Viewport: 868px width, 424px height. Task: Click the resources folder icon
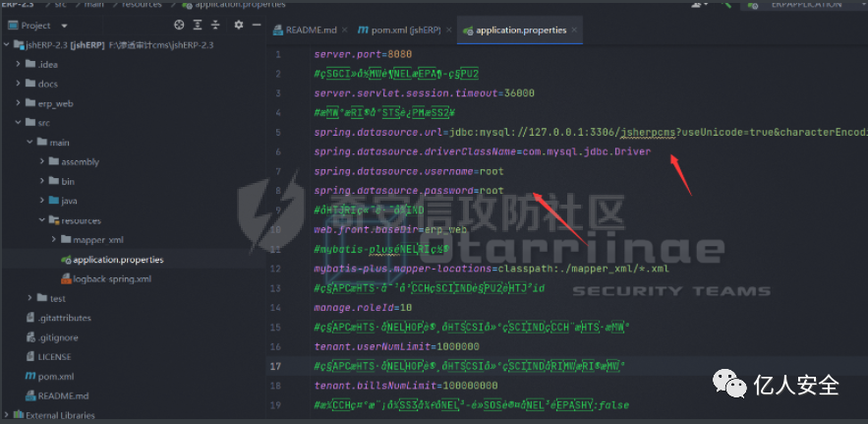(x=54, y=220)
